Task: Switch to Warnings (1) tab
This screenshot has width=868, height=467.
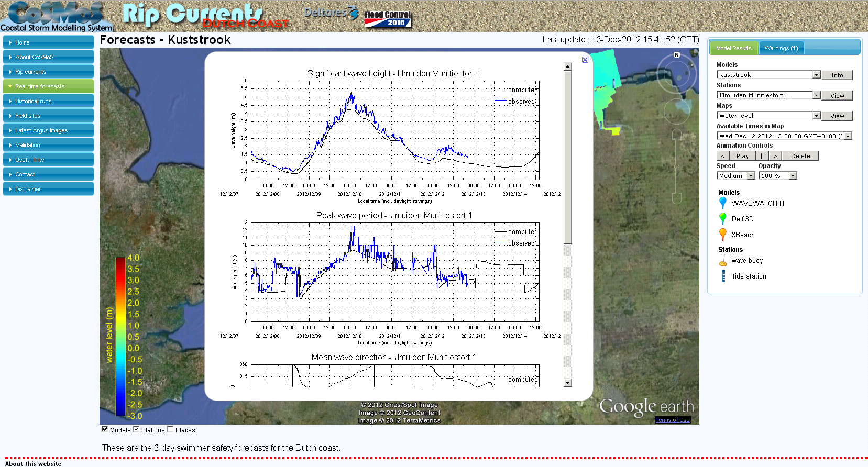Action: pyautogui.click(x=781, y=48)
